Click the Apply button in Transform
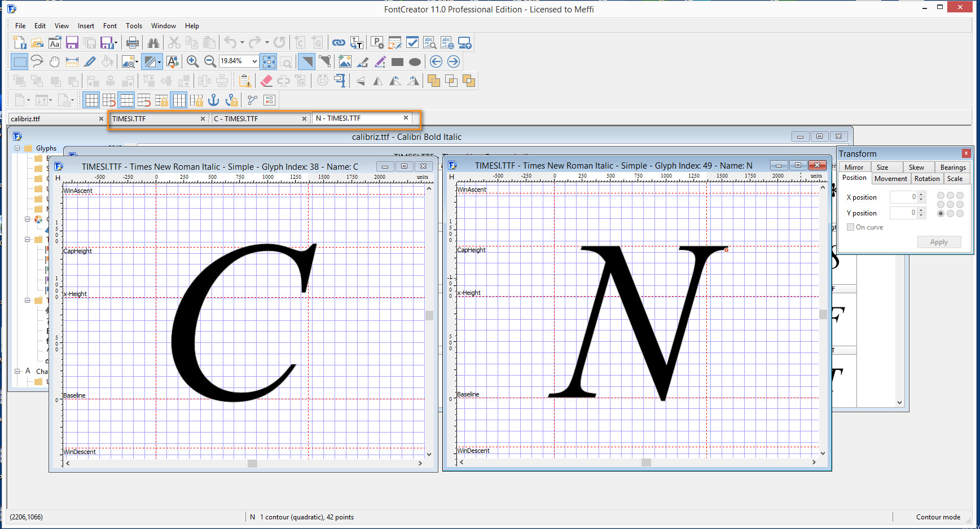The width and height of the screenshot is (980, 529). tap(939, 242)
